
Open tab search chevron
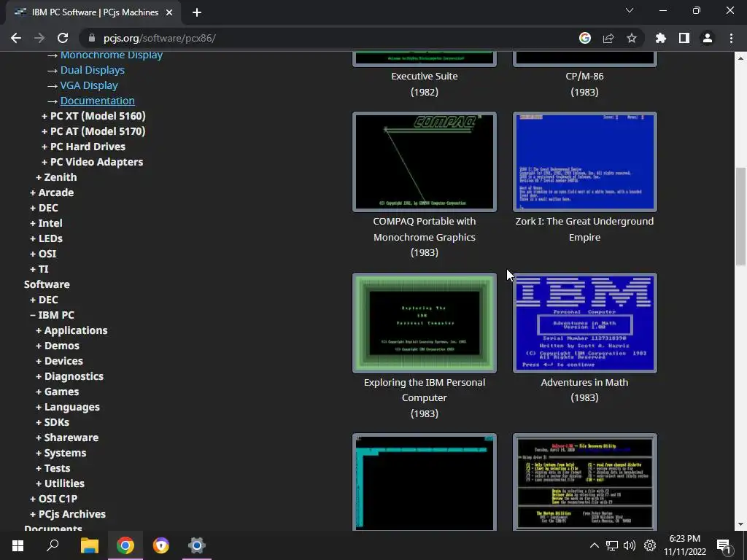(630, 10)
